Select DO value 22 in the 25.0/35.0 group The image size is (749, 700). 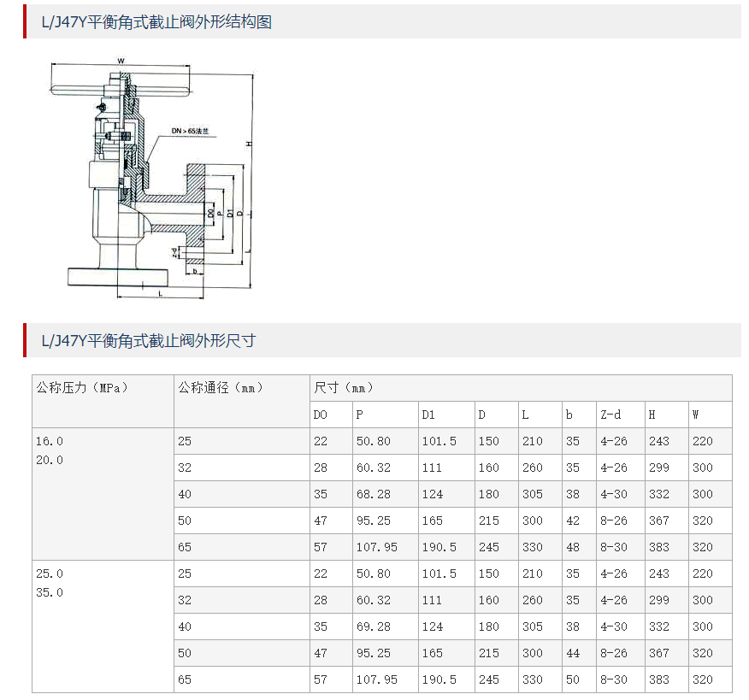320,574
